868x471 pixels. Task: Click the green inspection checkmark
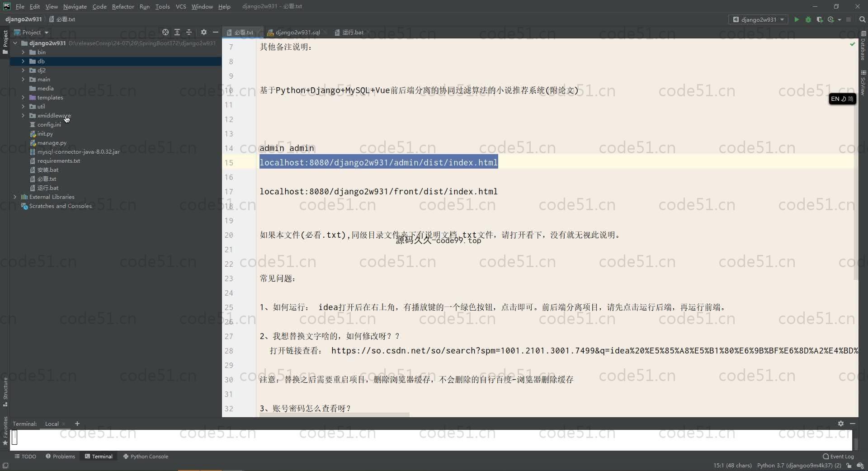pyautogui.click(x=852, y=44)
